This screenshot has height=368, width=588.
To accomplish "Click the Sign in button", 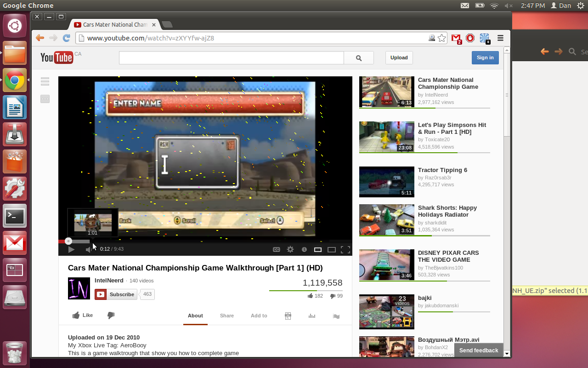I will 485,57.
